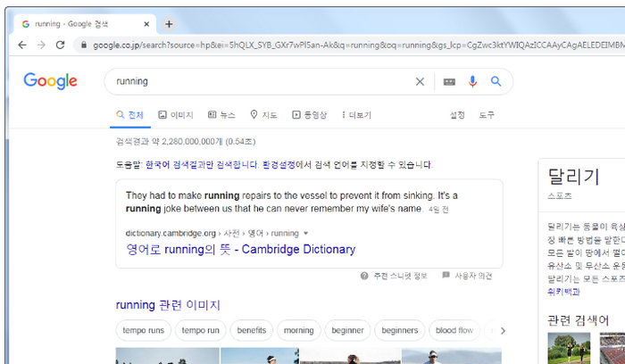
Task: Select the 'beginner' image chip
Action: point(347,331)
